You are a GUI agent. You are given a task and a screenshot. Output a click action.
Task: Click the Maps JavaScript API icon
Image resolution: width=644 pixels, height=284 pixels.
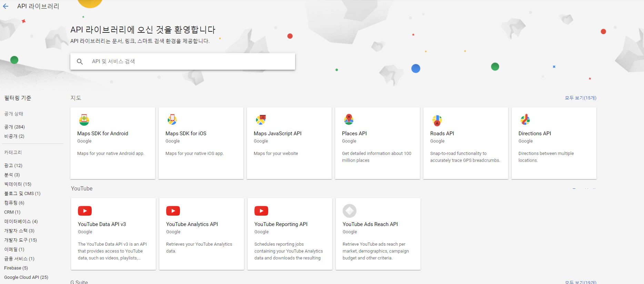261,120
